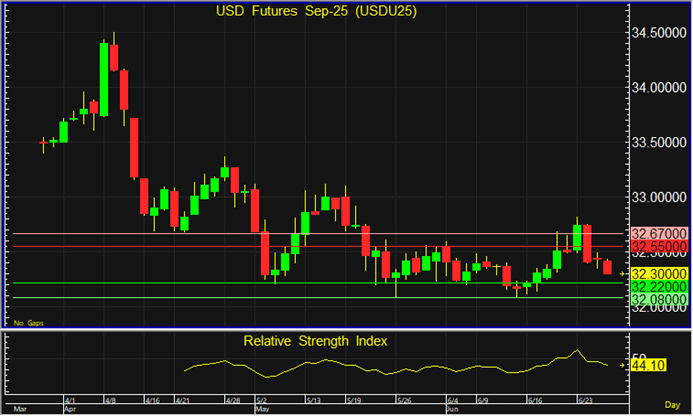The height and width of the screenshot is (416, 693).
Task: Click the 32.08000 support price label
Action: click(x=657, y=298)
